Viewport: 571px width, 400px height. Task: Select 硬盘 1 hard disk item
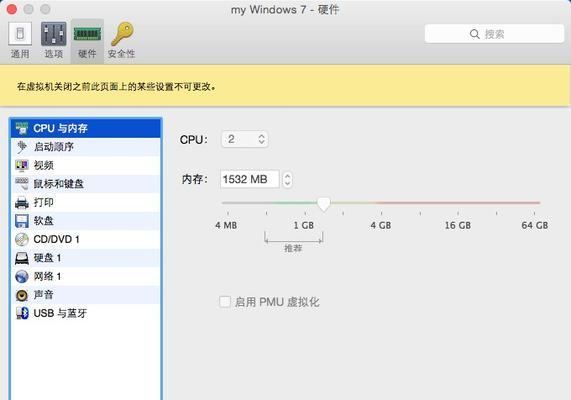86,258
